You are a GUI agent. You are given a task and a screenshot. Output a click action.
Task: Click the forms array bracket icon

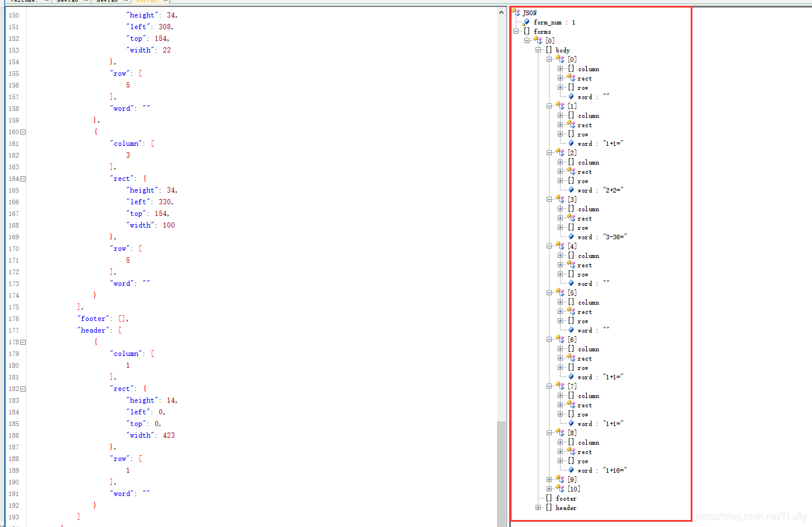point(527,32)
